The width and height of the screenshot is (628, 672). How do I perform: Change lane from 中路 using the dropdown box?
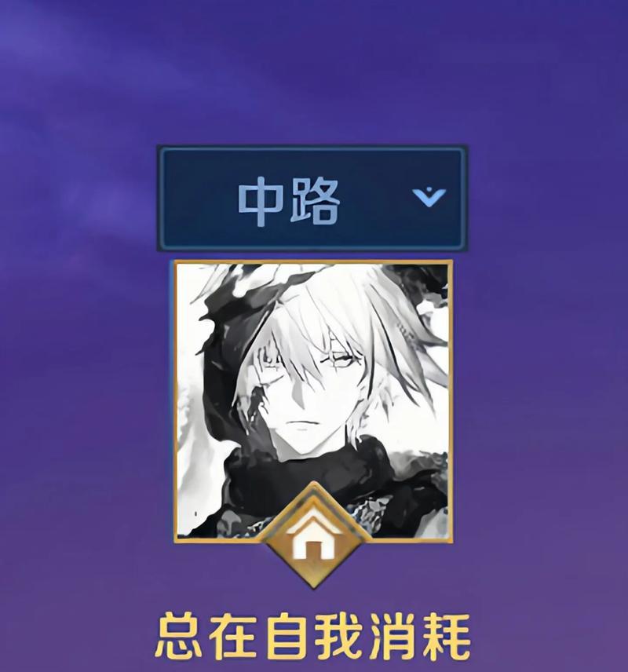click(312, 198)
